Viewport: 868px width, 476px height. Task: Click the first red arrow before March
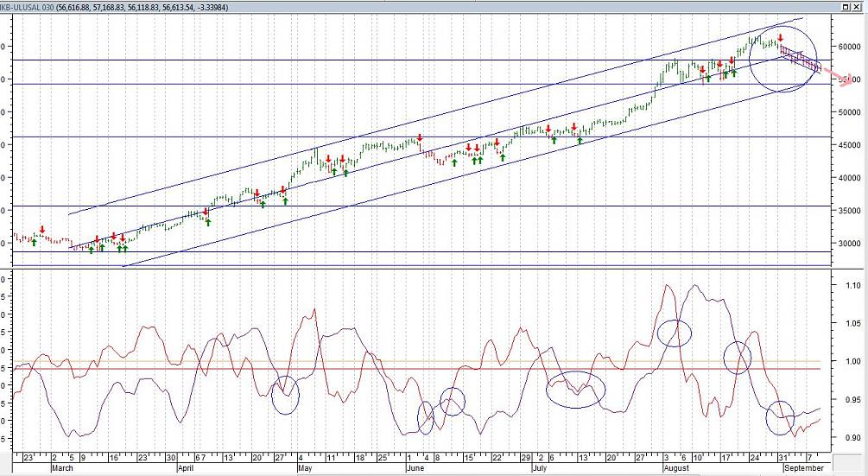pos(42,230)
